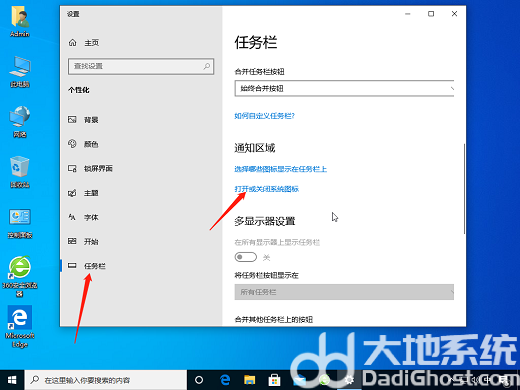Select 主题 in personalization menu
The image size is (520, 390).
(91, 193)
